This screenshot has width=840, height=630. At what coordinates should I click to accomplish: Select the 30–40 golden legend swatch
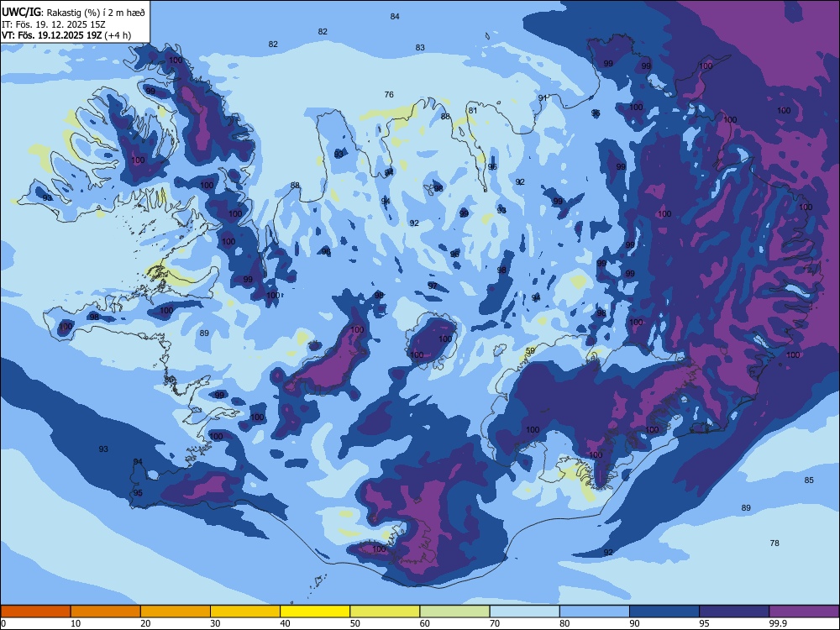pos(245,612)
